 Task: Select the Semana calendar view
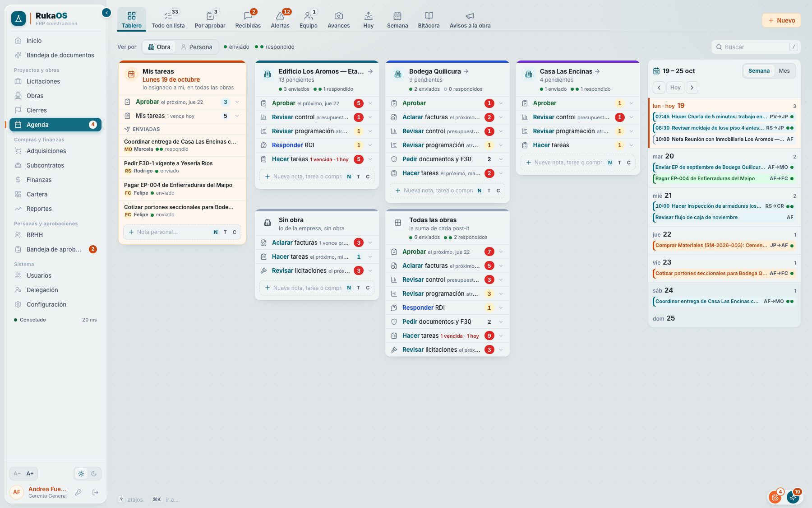(x=759, y=71)
